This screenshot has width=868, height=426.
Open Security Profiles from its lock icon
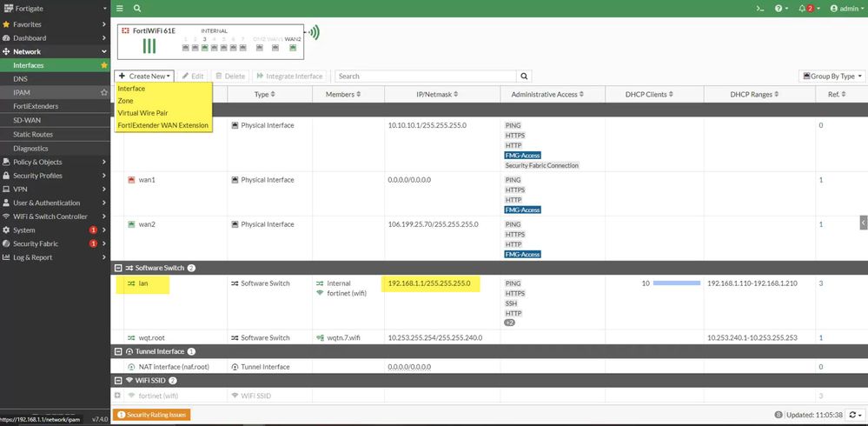pyautogui.click(x=7, y=176)
